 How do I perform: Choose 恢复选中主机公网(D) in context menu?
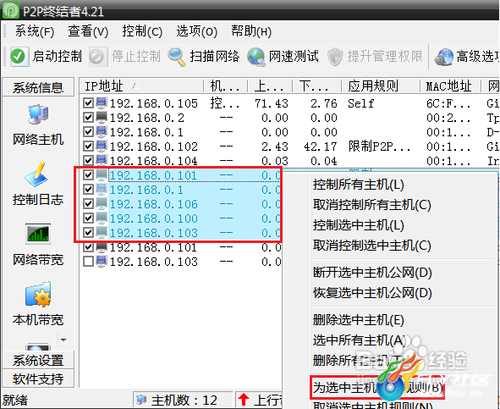tap(372, 293)
